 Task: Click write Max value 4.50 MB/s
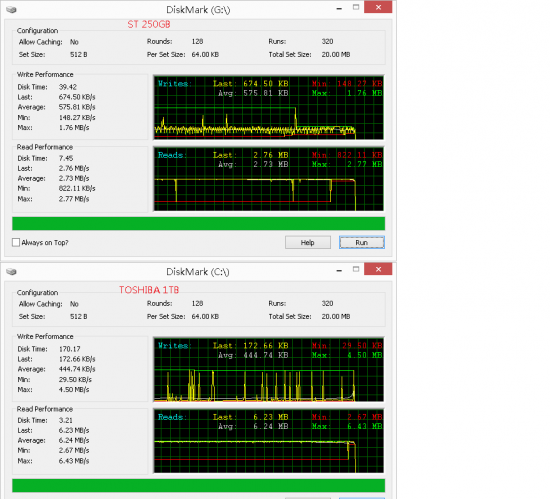pos(74,390)
